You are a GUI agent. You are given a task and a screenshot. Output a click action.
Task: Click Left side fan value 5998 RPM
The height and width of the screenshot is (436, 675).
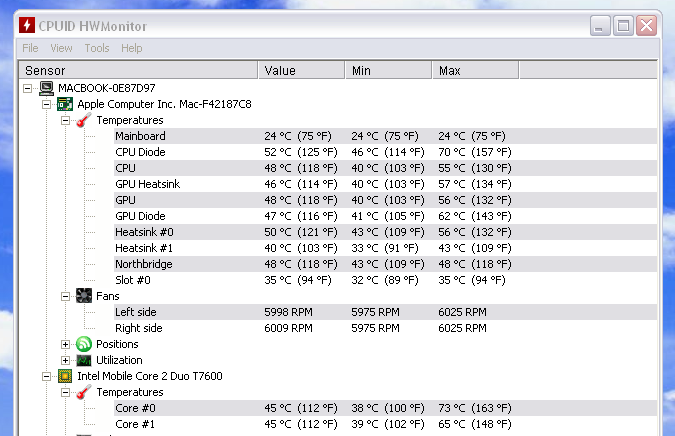coord(288,312)
